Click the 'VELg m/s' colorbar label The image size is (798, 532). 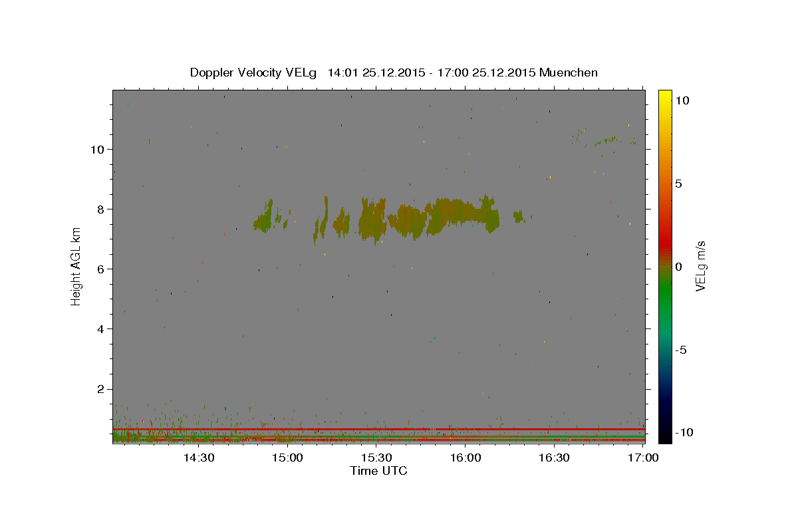point(700,266)
